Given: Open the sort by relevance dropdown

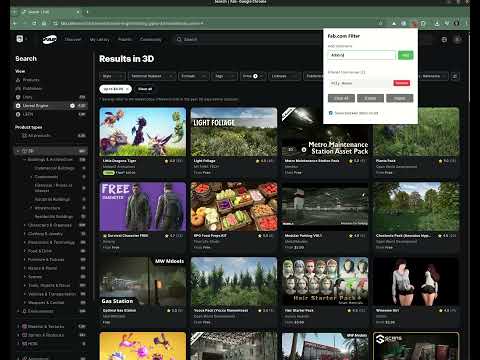Looking at the screenshot, I should pos(433,76).
